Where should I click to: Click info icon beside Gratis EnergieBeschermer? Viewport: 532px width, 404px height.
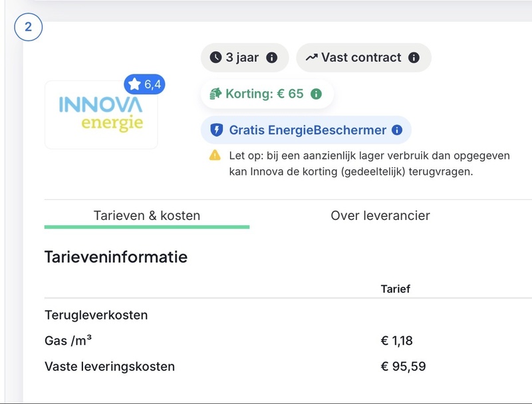397,130
